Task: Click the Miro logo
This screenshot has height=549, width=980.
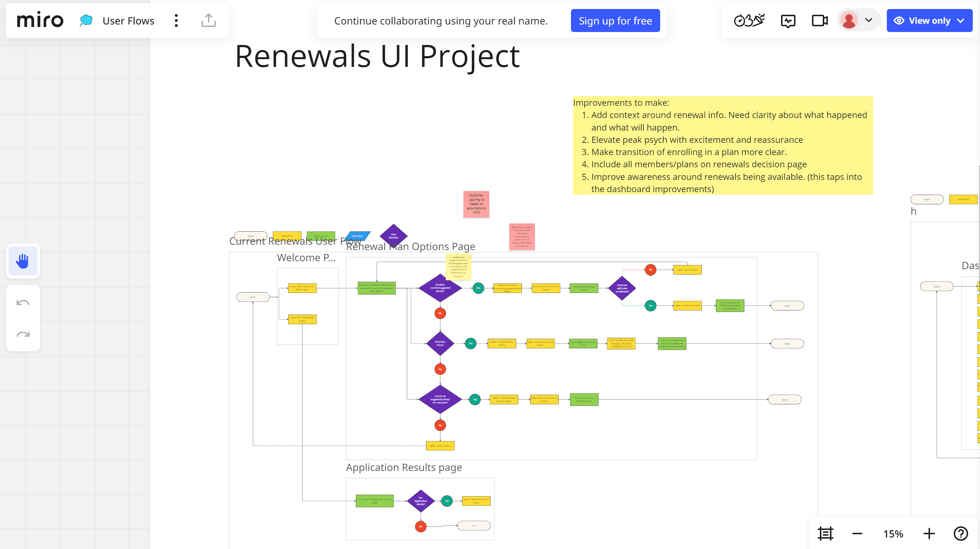Action: point(40,20)
